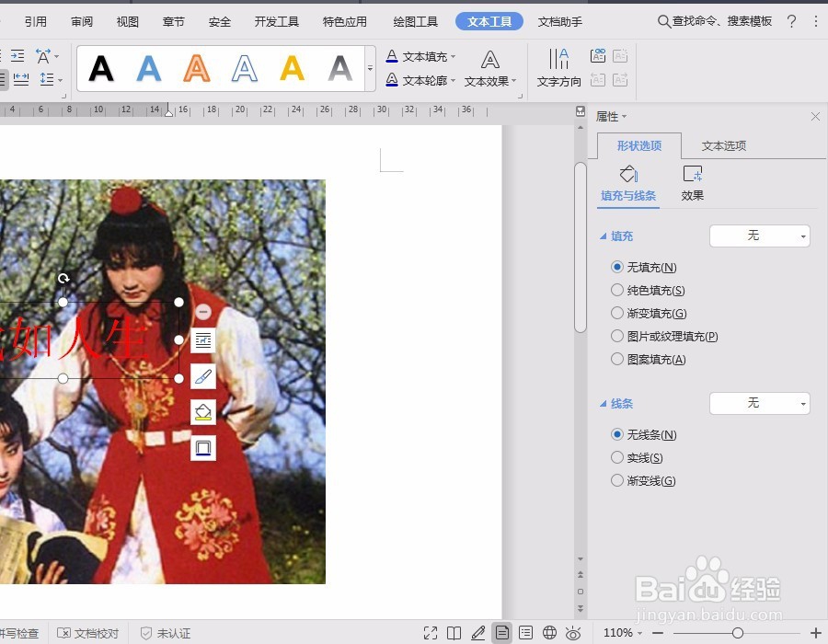Screen dimensions: 828x644
Task: Open the Review ribbon tab
Action: pyautogui.click(x=81, y=22)
